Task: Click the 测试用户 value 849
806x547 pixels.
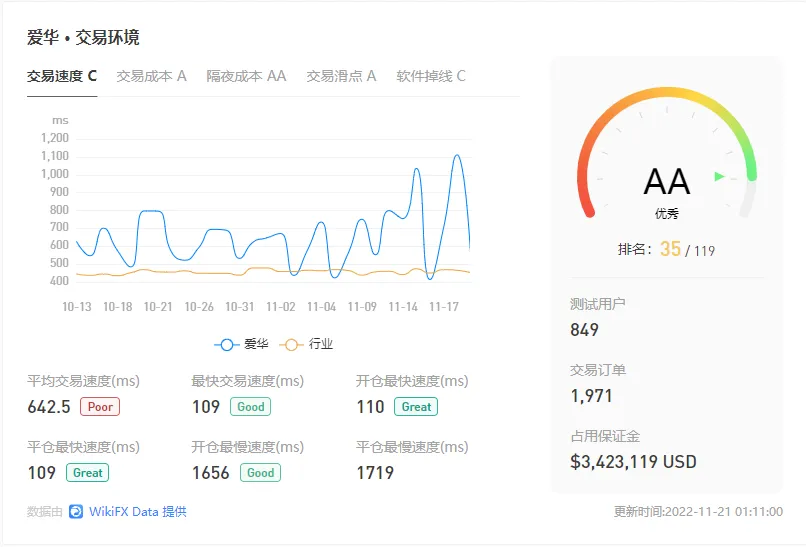Action: (584, 330)
